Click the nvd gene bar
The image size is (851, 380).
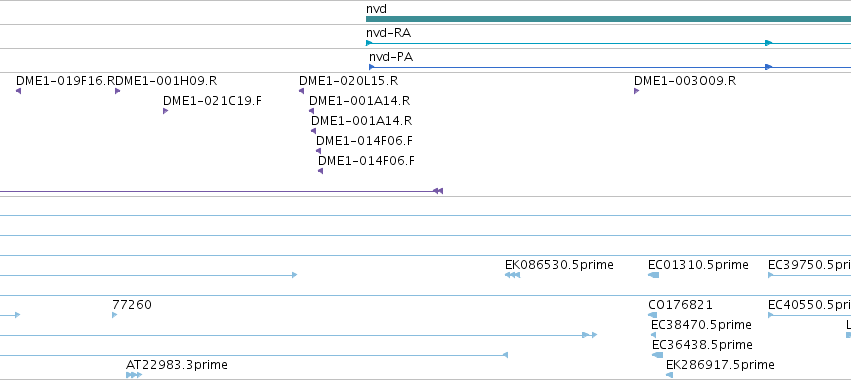click(608, 19)
